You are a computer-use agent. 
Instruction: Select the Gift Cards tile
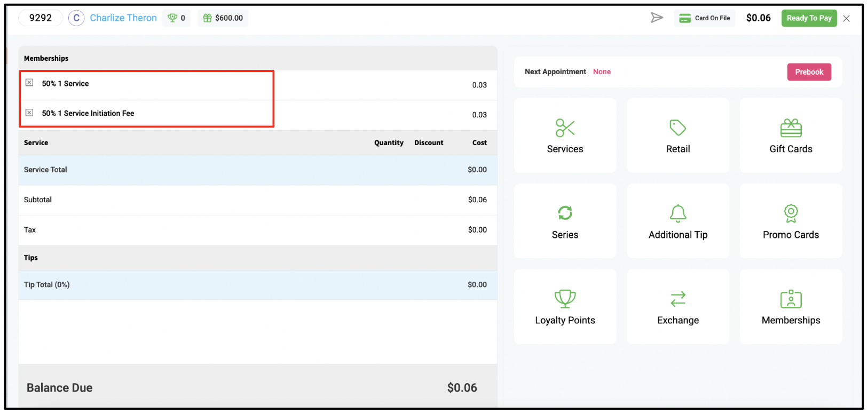click(791, 136)
